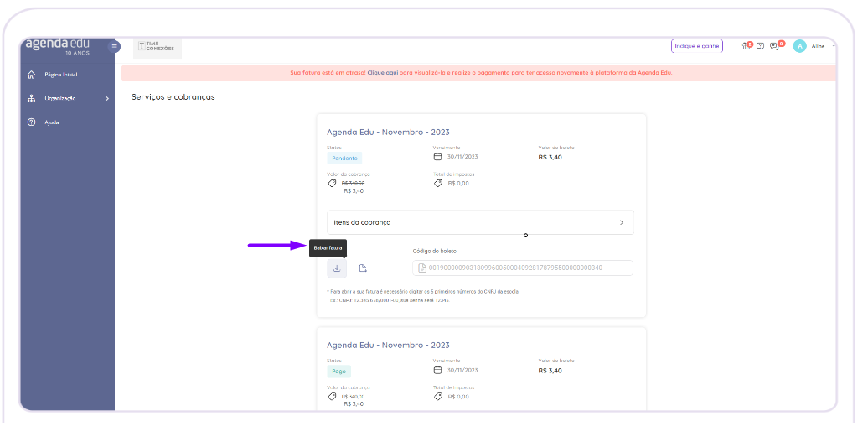The image size is (868, 447).
Task: Click the price tag icon beside R$ 0,00 in Pendente card
Action: 438,184
